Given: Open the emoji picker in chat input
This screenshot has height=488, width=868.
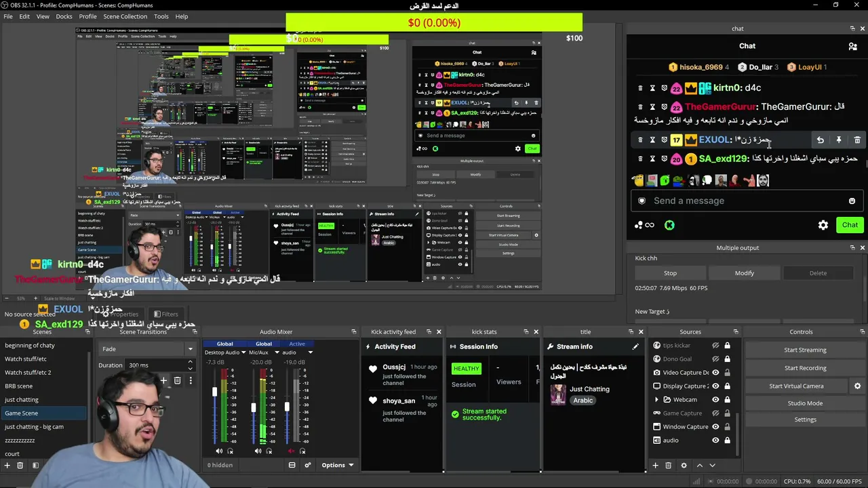Looking at the screenshot, I should point(852,201).
